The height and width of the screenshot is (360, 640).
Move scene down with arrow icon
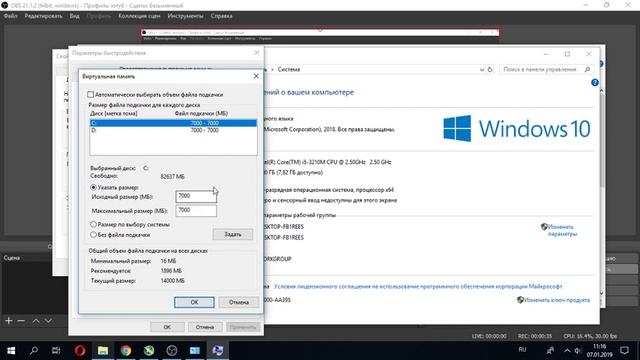tap(48, 321)
